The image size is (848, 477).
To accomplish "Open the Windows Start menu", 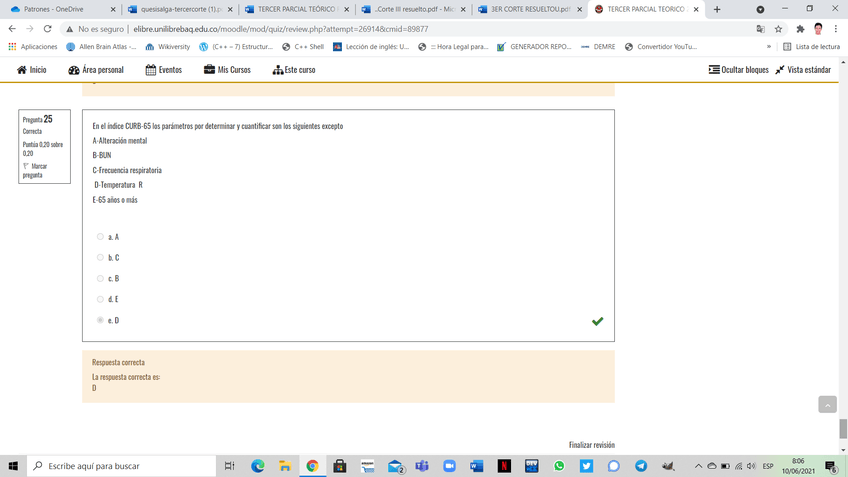I will 13,466.
